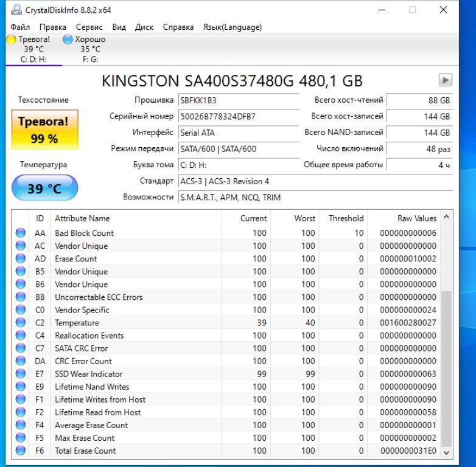Click status icon of Lifetime Writes from Host row

tap(20, 399)
